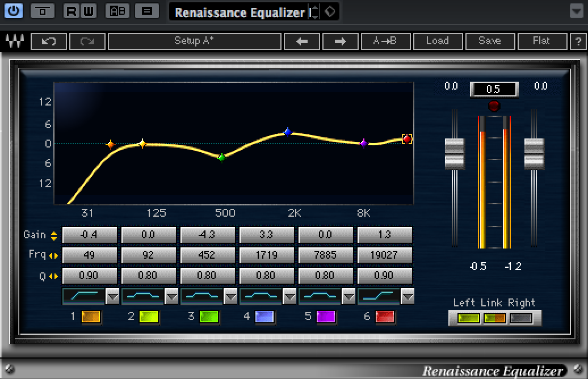Screen dimensions: 588x379
Task: Click the red clip indicator LED
Action: click(x=494, y=106)
